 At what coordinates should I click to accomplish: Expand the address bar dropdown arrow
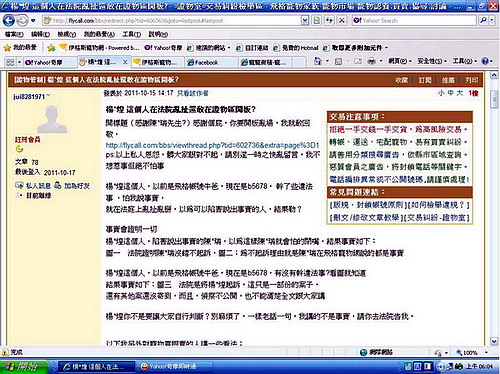(305, 21)
